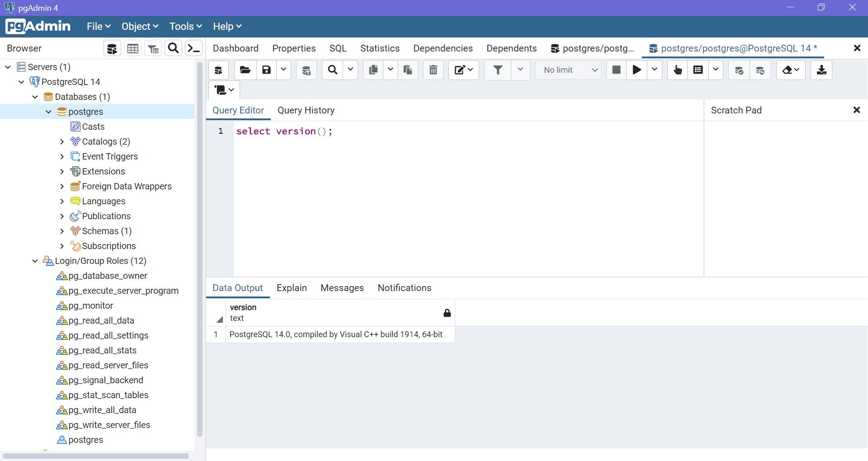Toggle the object browser filter
This screenshot has height=461, width=868.
click(x=153, y=48)
